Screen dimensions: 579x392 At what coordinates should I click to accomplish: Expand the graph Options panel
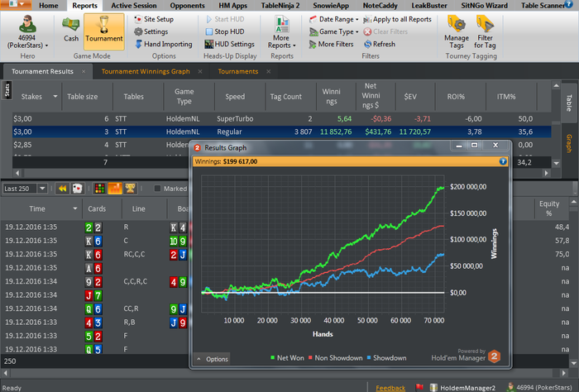coord(213,359)
